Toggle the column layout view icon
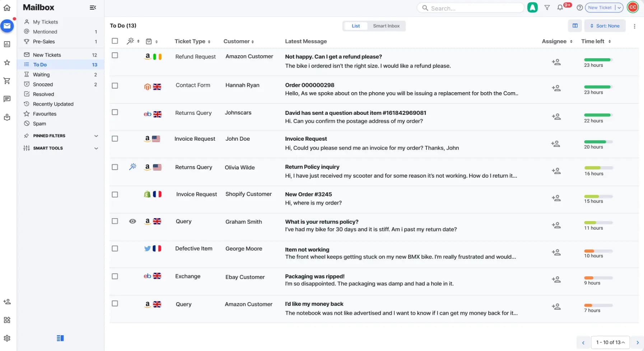 (x=575, y=26)
